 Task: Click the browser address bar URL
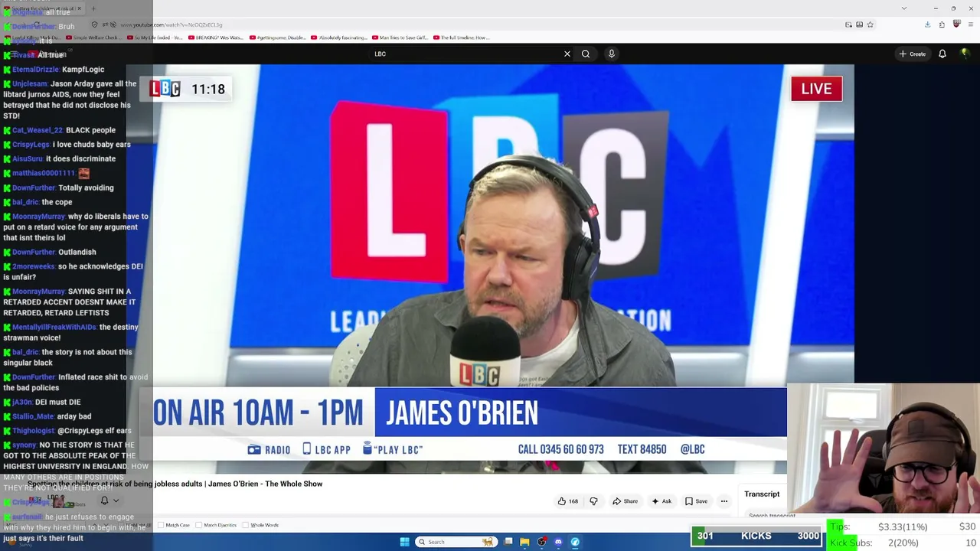(171, 24)
